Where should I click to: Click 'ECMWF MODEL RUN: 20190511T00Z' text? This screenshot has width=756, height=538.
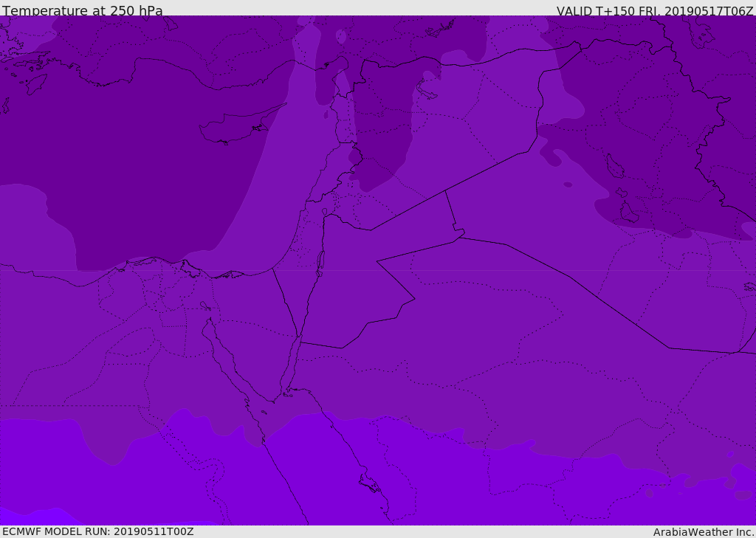click(x=98, y=531)
